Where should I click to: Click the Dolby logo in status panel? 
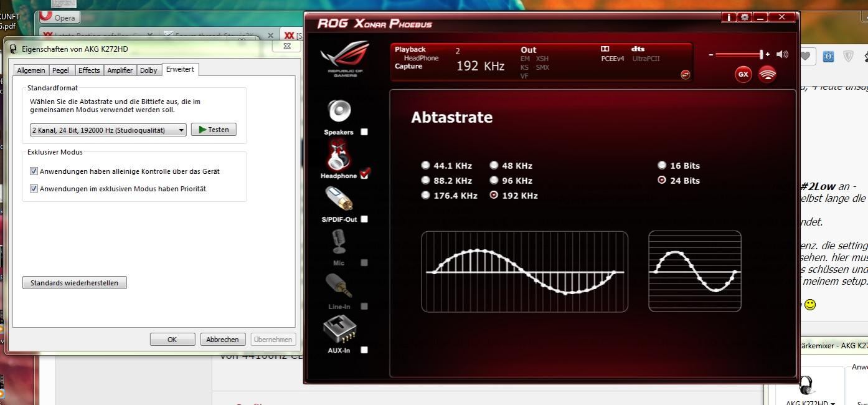pyautogui.click(x=605, y=49)
